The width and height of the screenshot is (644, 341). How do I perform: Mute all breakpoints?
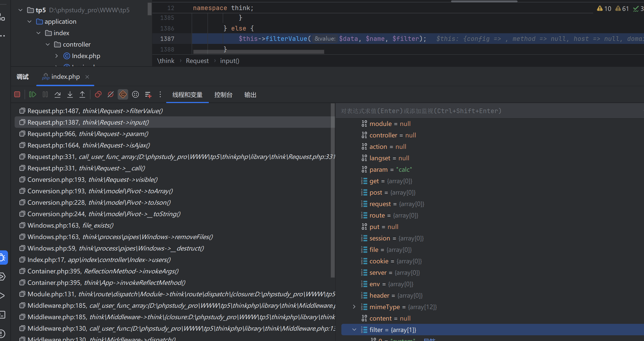tap(110, 95)
